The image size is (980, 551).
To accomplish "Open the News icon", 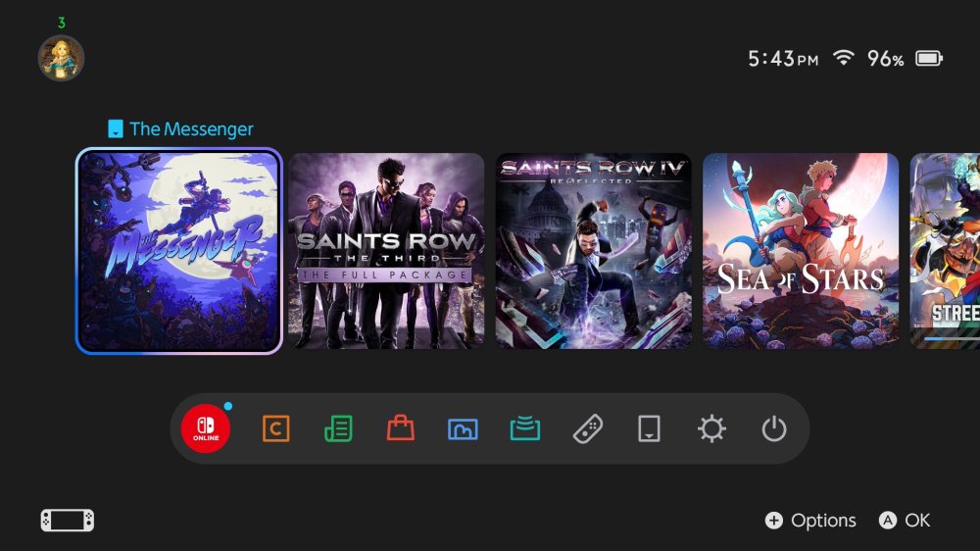I will click(338, 429).
